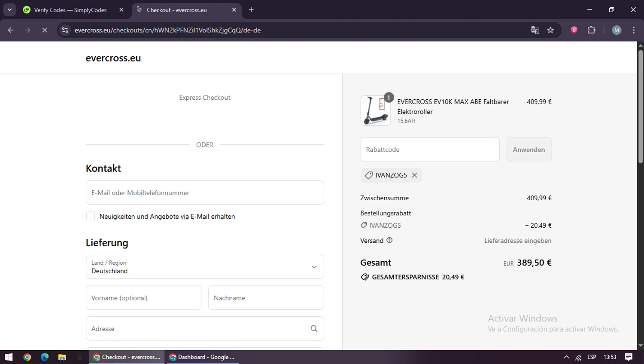Open the Windows Start menu
This screenshot has height=364, width=644.
[x=9, y=357]
